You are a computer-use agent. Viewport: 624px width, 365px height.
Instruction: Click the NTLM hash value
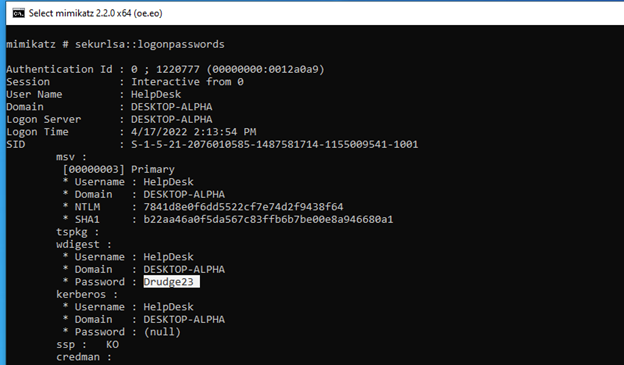point(243,207)
